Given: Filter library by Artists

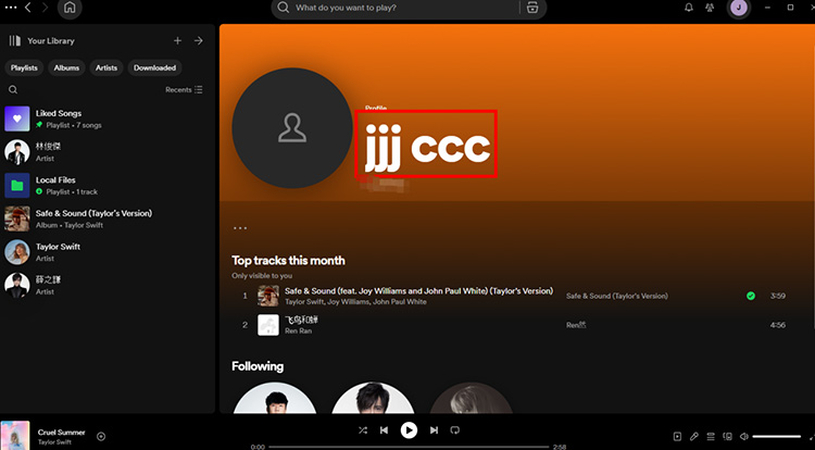Looking at the screenshot, I should tap(106, 68).
